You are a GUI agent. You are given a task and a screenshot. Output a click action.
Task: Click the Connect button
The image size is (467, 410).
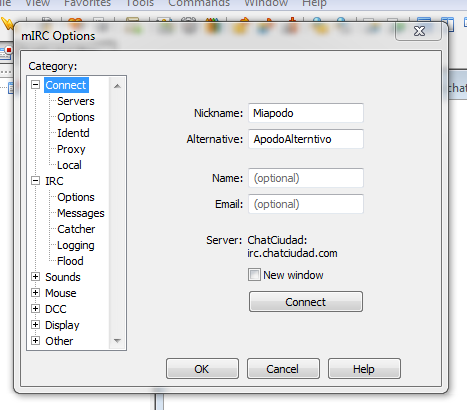pyautogui.click(x=306, y=302)
